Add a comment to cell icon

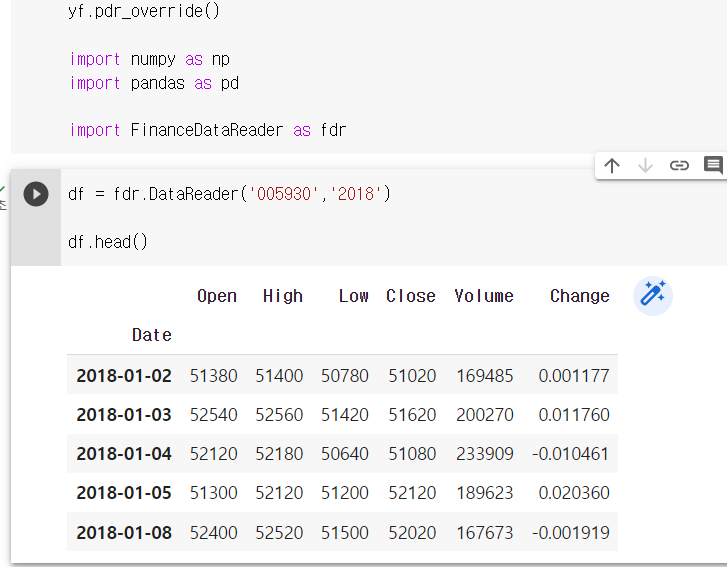(x=713, y=166)
